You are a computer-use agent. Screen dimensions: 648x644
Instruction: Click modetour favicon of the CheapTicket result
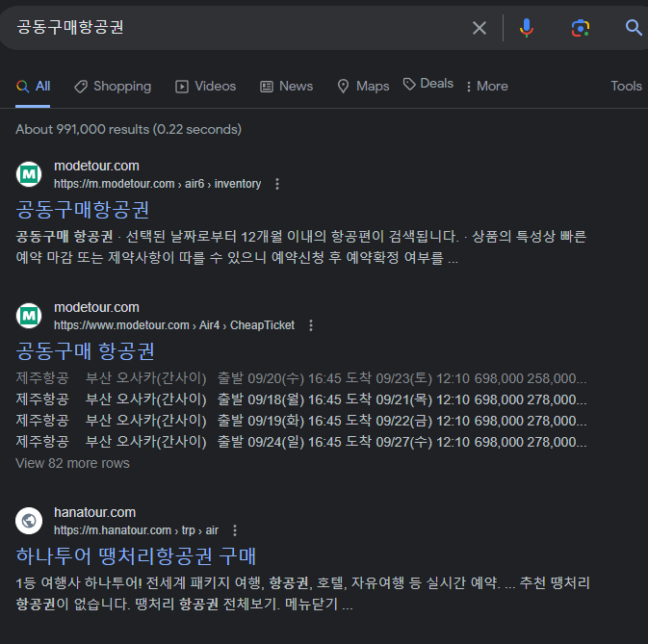pos(29,316)
